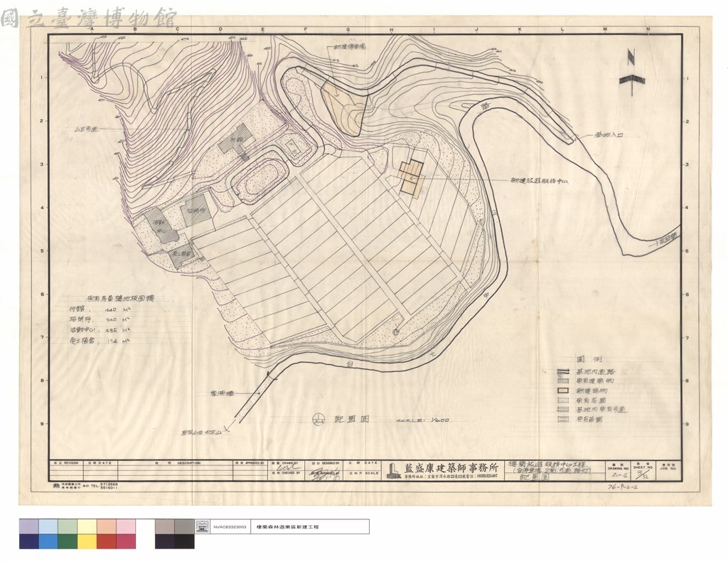Click the existing building gray legend symbol
The image size is (728, 562).
click(x=563, y=381)
